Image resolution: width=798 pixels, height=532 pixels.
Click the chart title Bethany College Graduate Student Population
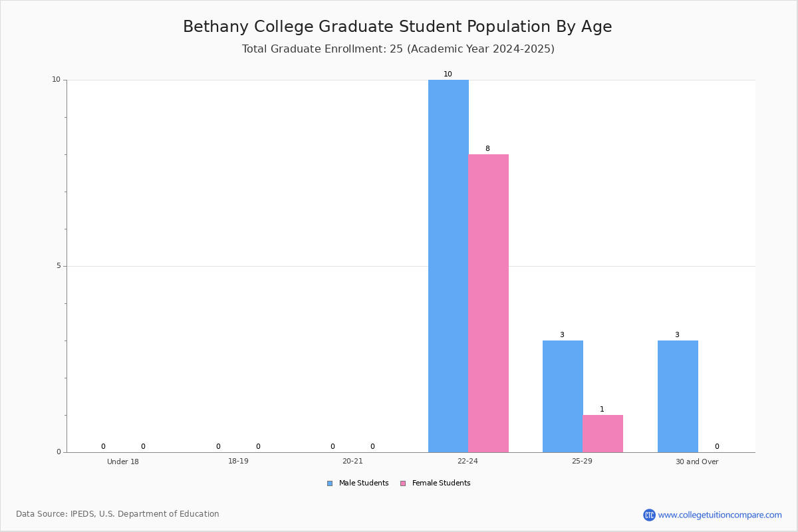click(398, 27)
